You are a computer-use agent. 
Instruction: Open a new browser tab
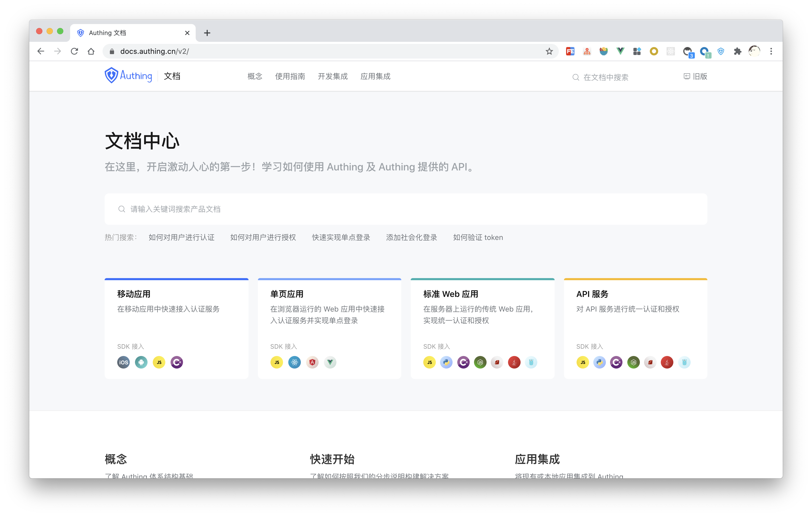tap(207, 33)
